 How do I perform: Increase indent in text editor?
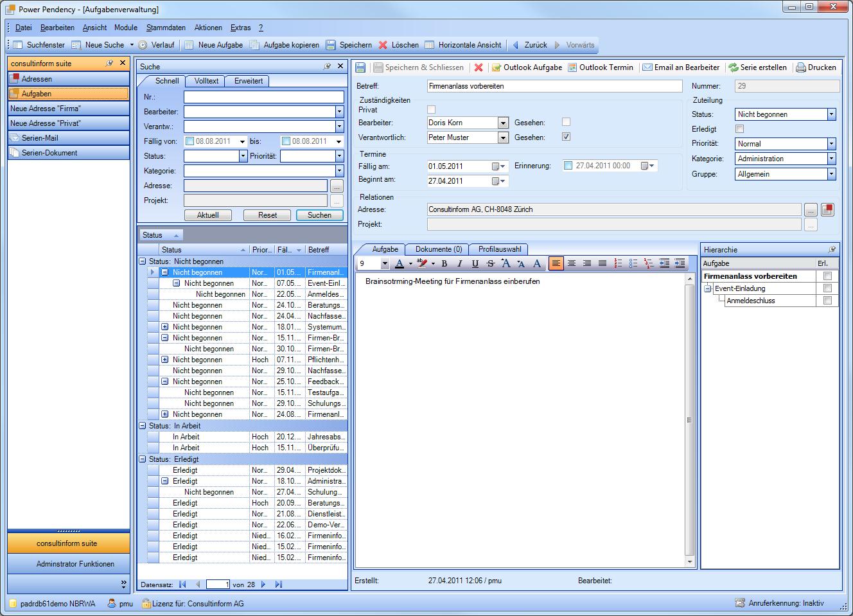[680, 263]
